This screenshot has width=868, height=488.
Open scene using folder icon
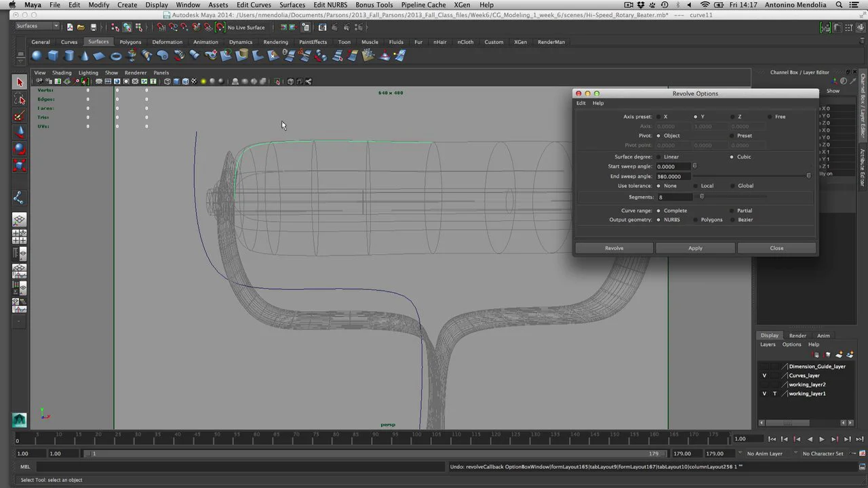coord(81,27)
